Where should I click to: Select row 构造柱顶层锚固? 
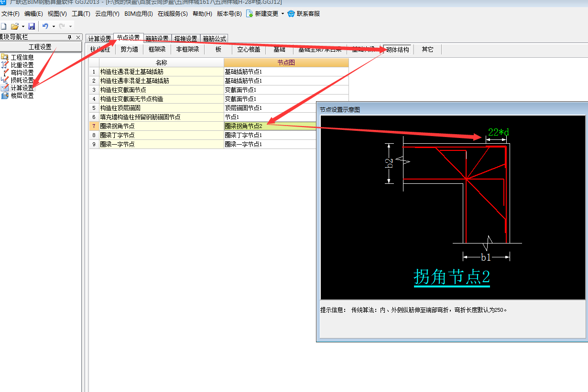coord(161,108)
